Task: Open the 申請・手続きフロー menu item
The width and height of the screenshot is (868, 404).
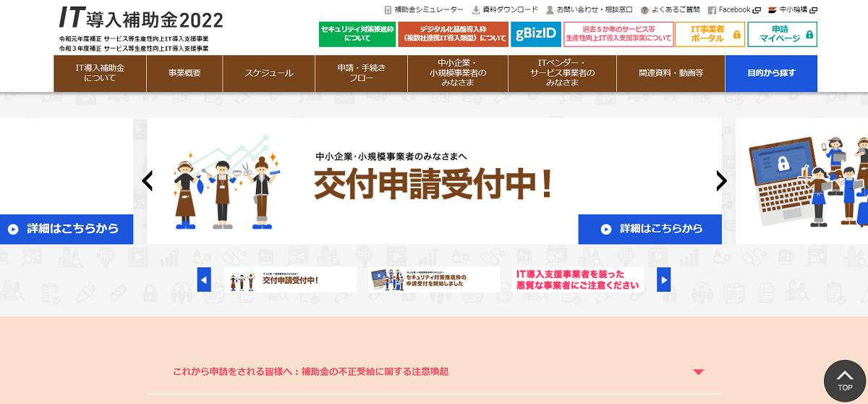Action: click(x=362, y=73)
